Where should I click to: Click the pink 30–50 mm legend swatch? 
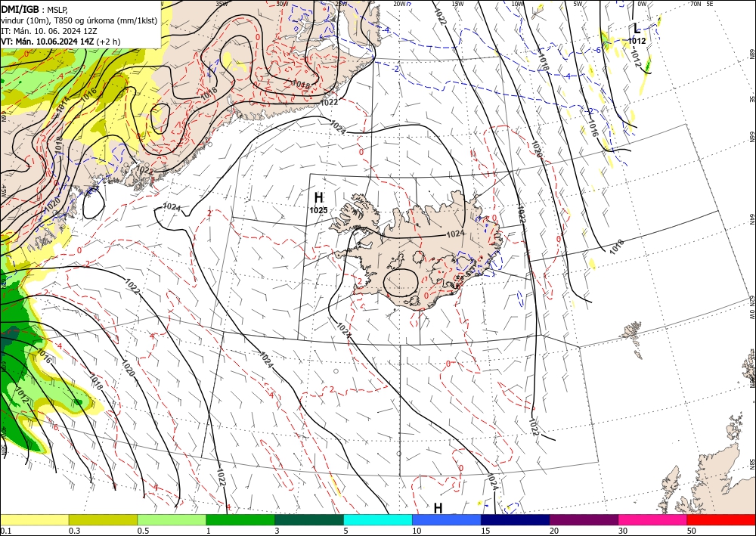[653, 519]
